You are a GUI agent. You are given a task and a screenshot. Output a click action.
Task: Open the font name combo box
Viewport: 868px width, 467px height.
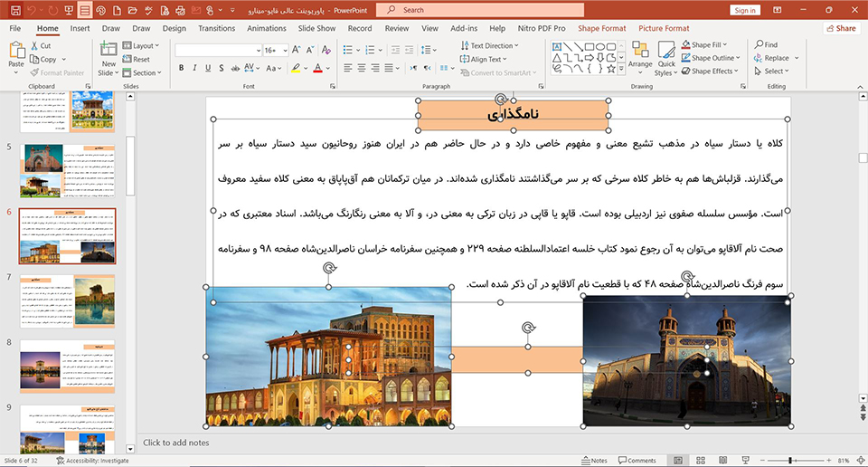218,50
